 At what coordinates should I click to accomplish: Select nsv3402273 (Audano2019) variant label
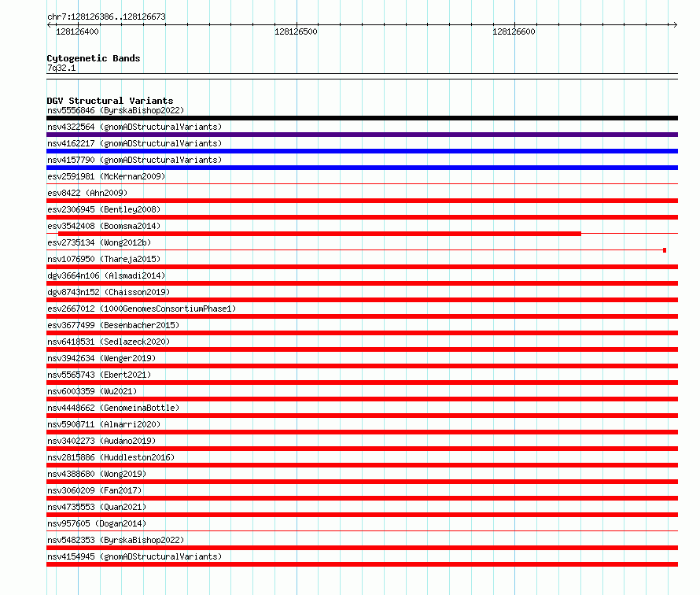coord(101,441)
